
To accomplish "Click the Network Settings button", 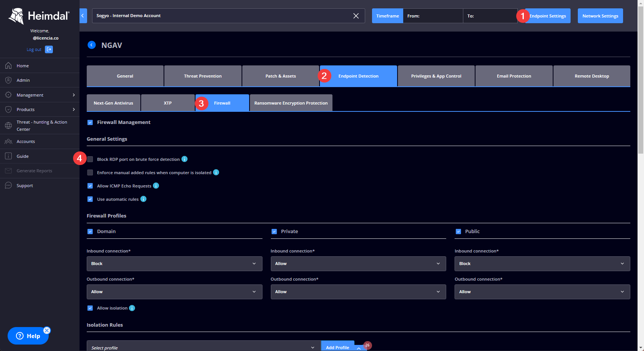I will coord(600,16).
